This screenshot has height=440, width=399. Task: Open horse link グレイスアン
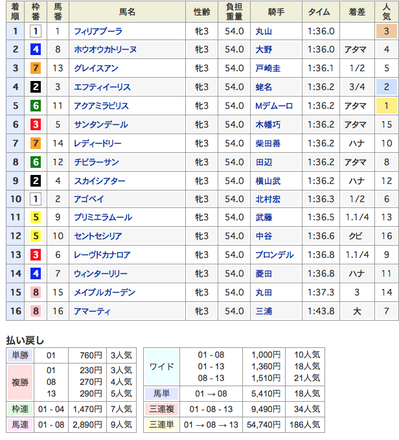tap(96, 68)
